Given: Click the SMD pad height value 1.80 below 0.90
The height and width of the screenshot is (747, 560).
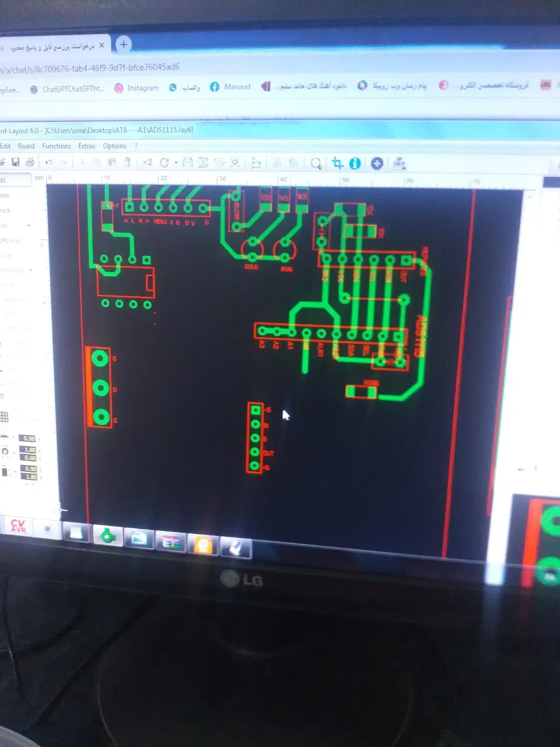Looking at the screenshot, I should click(x=30, y=477).
